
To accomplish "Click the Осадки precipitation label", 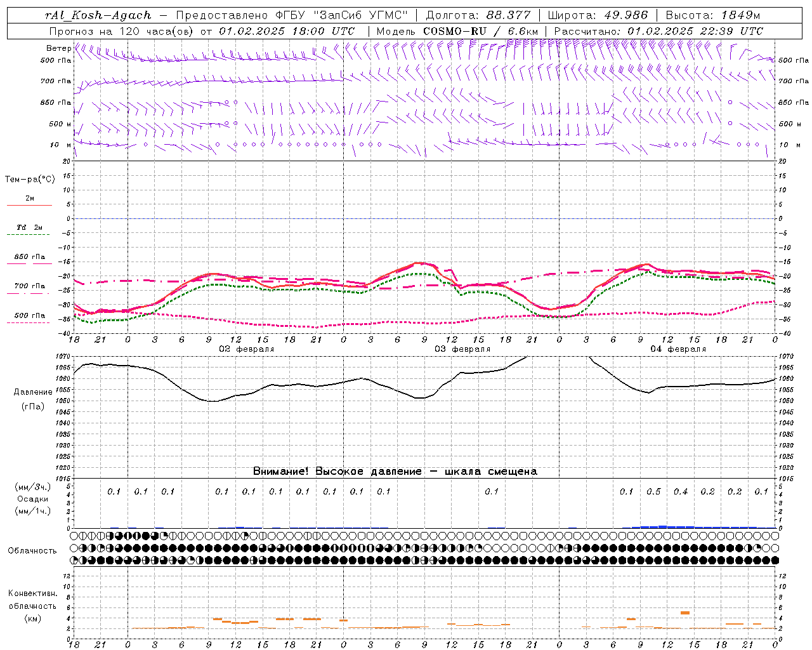I will pos(33,499).
